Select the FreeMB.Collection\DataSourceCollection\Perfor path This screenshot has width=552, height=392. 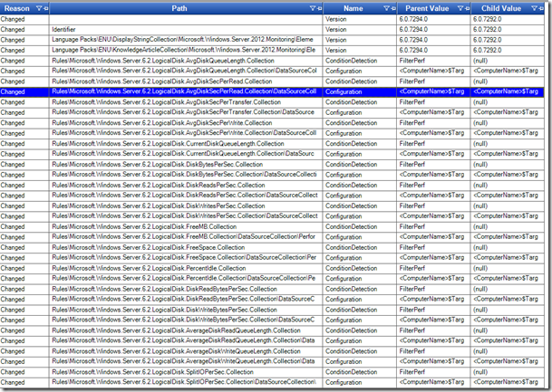coord(186,237)
